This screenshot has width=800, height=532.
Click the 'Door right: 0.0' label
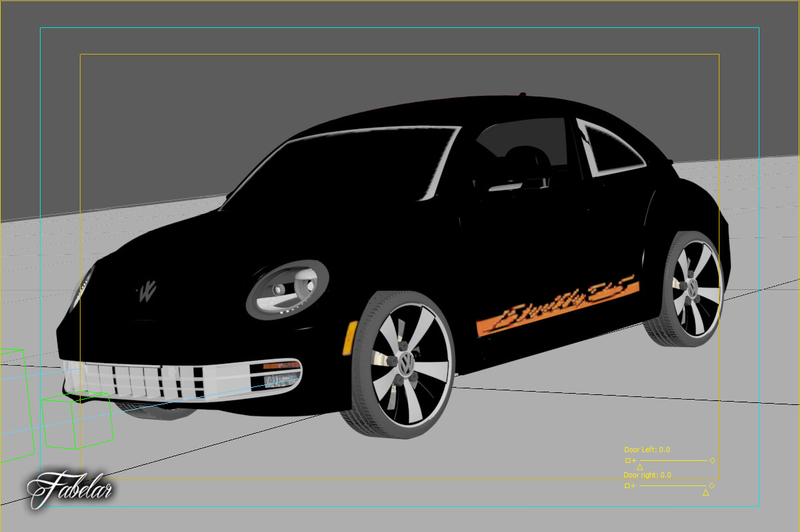648,475
